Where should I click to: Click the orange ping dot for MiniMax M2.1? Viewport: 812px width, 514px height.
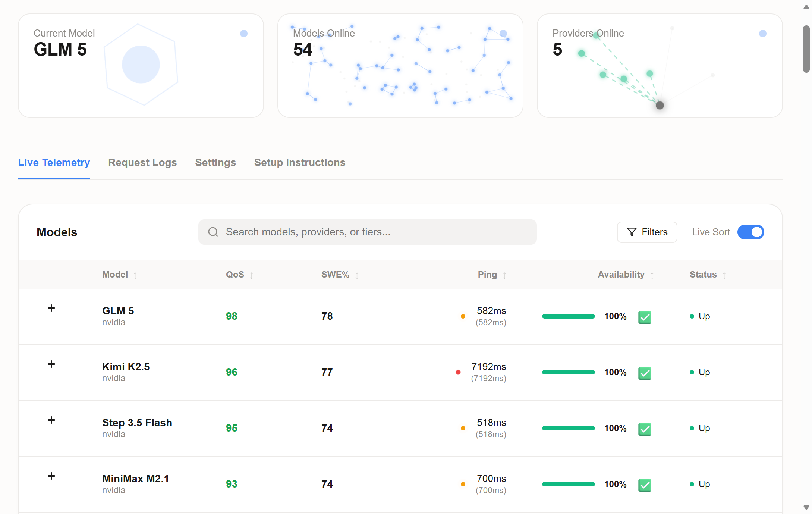(463, 484)
